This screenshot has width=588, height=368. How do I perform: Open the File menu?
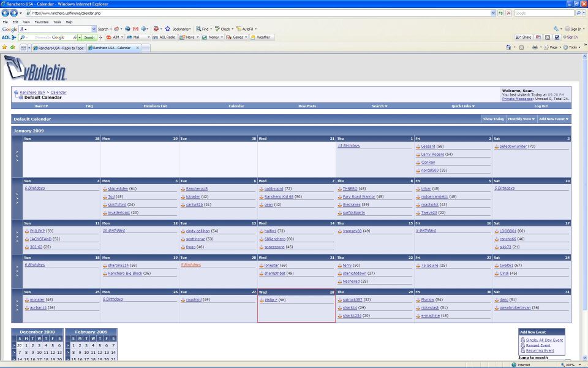pos(6,22)
